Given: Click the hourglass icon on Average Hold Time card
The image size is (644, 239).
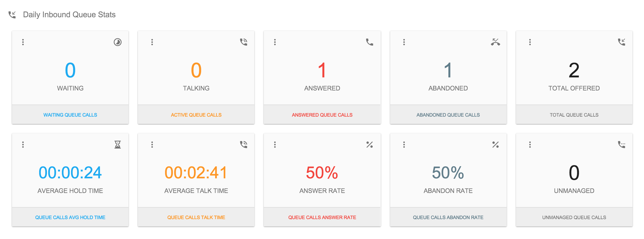Looking at the screenshot, I should 118,145.
